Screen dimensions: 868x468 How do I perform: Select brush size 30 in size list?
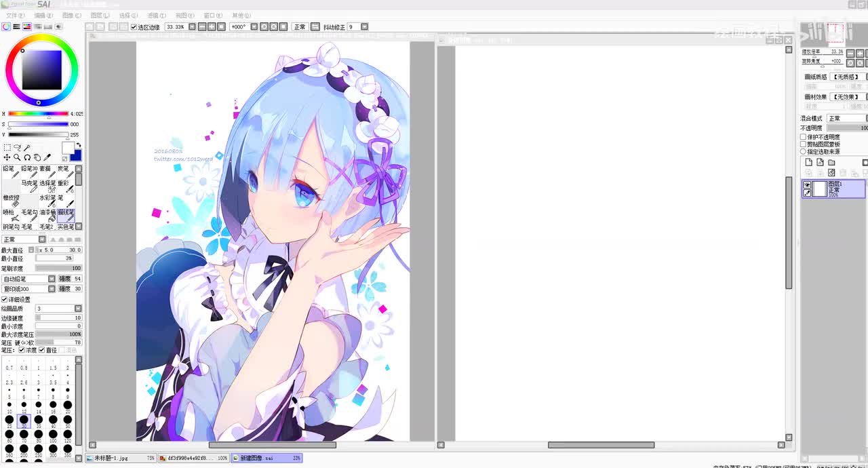pyautogui.click(x=24, y=421)
